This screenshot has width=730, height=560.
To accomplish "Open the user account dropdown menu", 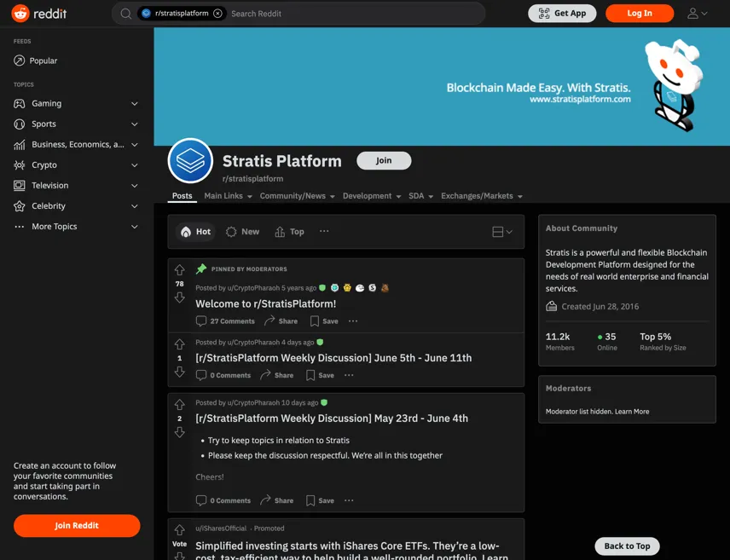I will click(697, 14).
